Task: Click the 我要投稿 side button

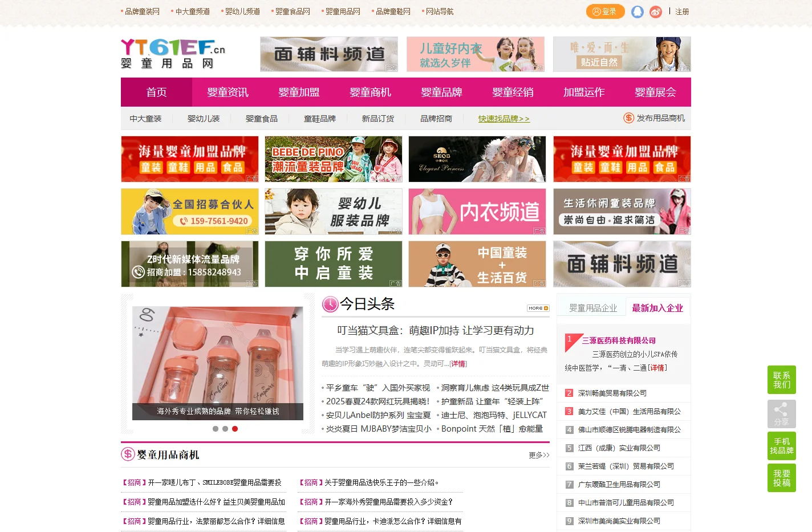Action: click(x=782, y=478)
